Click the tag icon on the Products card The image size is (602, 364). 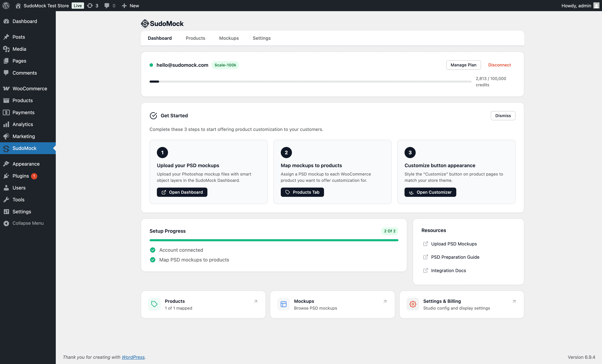(x=154, y=304)
